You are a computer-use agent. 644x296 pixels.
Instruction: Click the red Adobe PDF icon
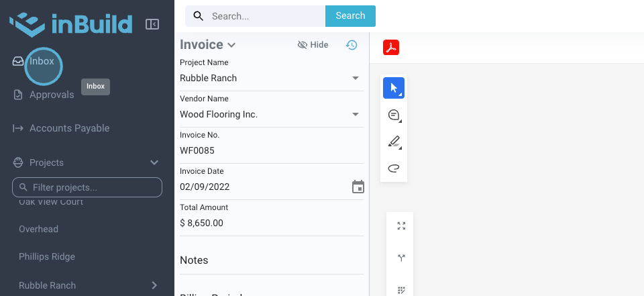(391, 48)
